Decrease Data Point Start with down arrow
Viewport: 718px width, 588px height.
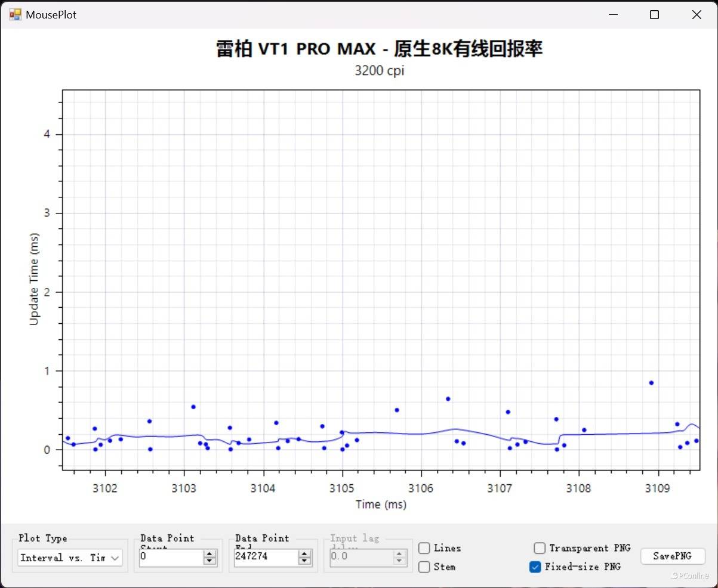click(209, 562)
